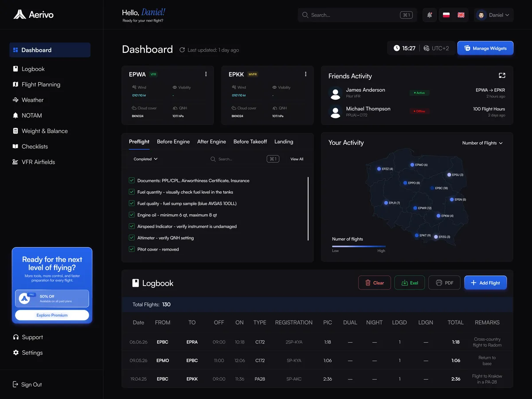The width and height of the screenshot is (532, 399).
Task: Click the Dashboard grid icon
Action: click(16, 50)
